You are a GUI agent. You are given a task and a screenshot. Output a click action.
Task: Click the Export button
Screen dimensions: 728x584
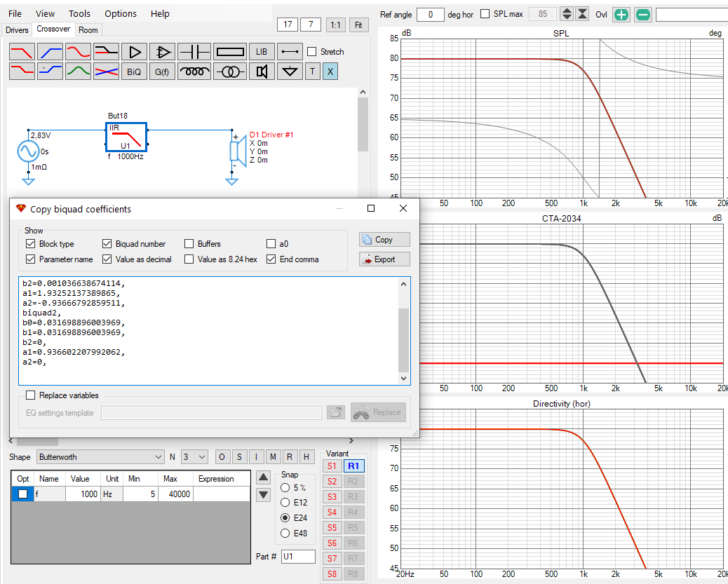click(x=384, y=259)
